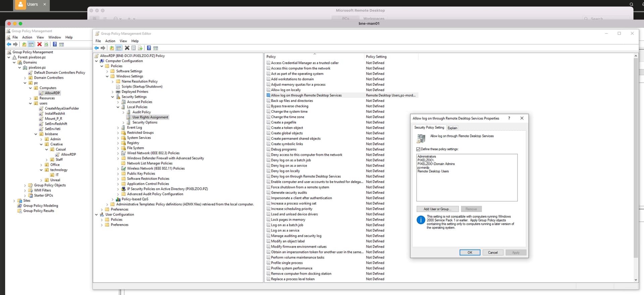The height and width of the screenshot is (295, 644).
Task: Expand Group Policy Objects container chevron
Action: (25, 185)
